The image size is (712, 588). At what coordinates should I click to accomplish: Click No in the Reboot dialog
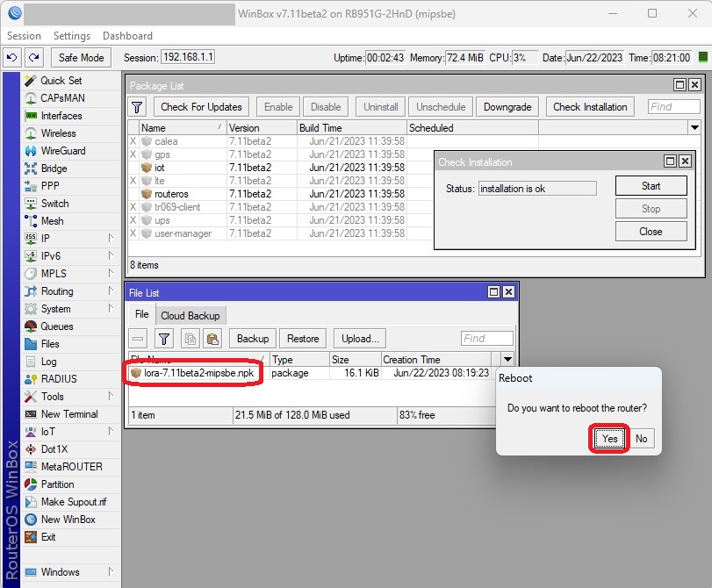(x=641, y=439)
